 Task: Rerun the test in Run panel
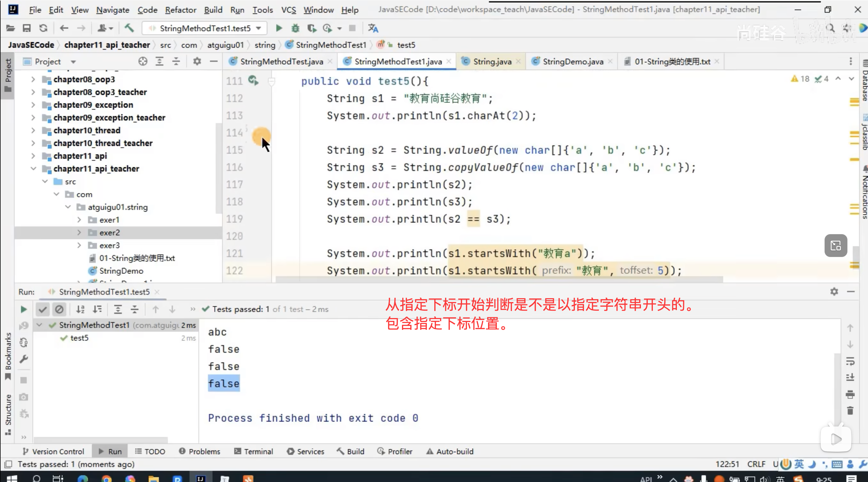click(23, 309)
